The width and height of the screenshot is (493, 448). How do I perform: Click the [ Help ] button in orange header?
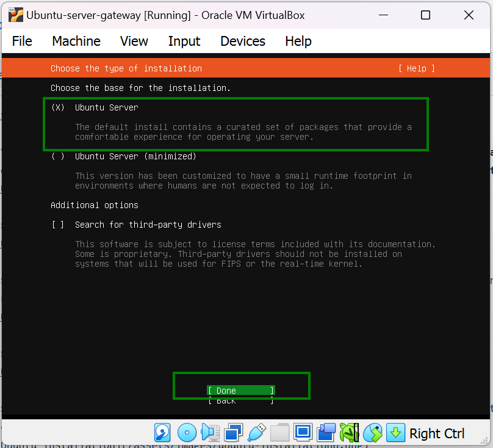pos(417,68)
